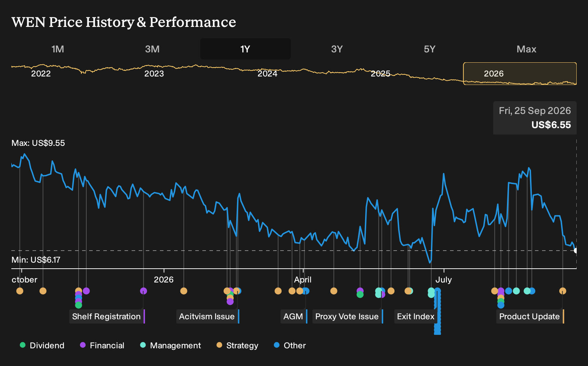Click the 2024 label in overview chart
588x366 pixels.
tap(267, 74)
